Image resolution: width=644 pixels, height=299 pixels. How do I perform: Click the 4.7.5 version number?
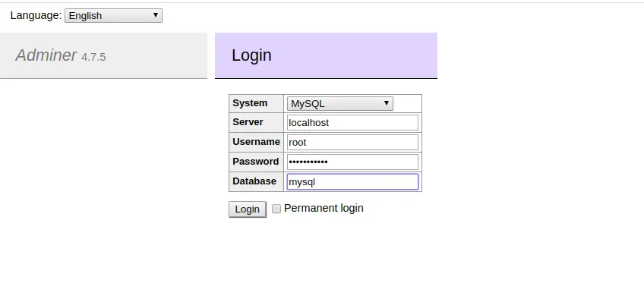point(93,57)
